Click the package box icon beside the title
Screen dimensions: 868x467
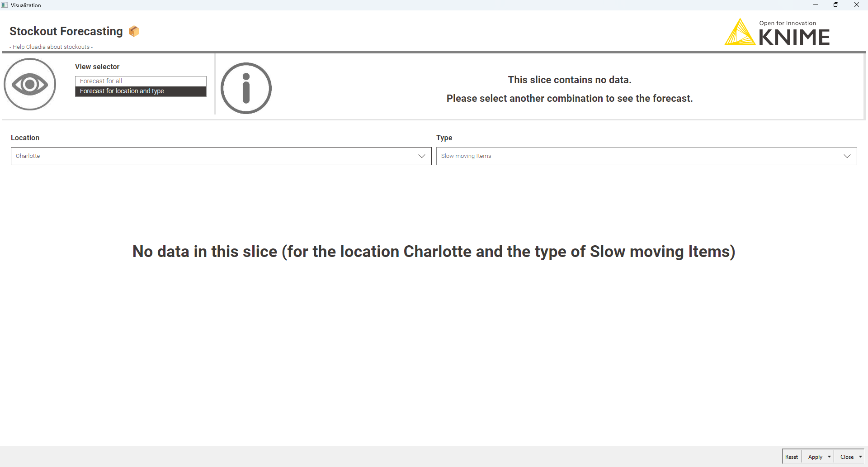click(x=134, y=31)
